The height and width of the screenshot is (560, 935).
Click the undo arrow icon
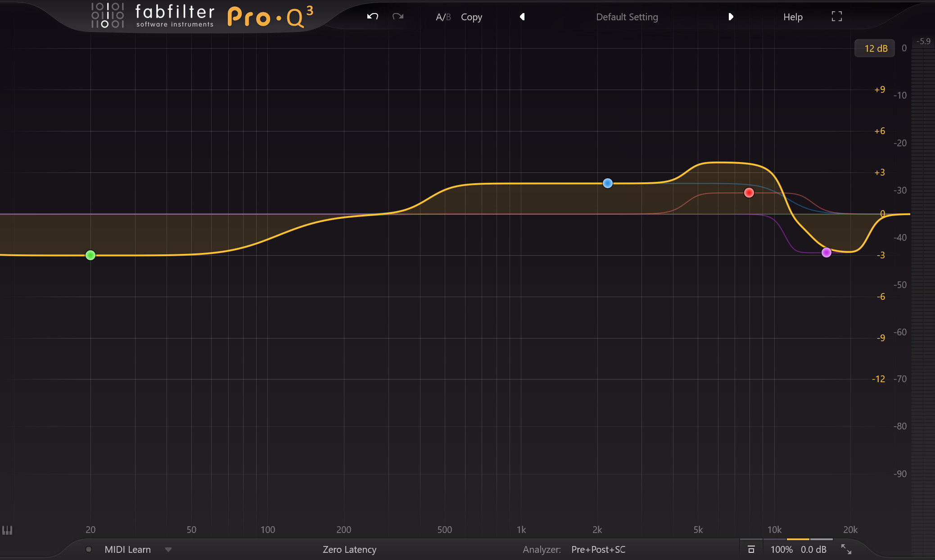pyautogui.click(x=372, y=17)
